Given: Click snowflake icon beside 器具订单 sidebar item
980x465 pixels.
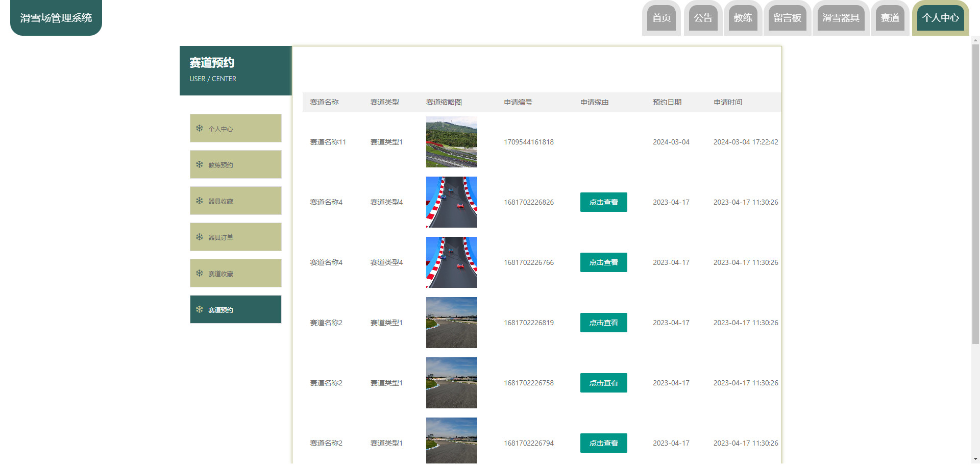Looking at the screenshot, I should [x=199, y=237].
